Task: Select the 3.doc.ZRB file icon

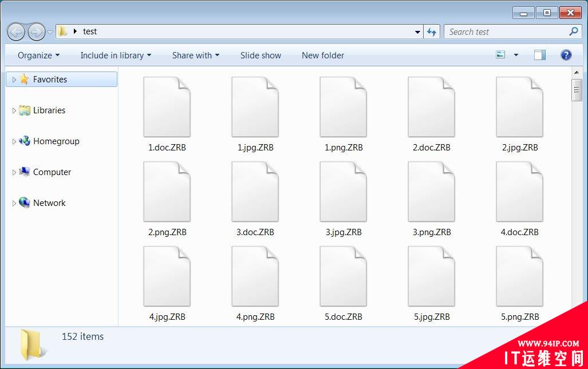Action: tap(255, 192)
